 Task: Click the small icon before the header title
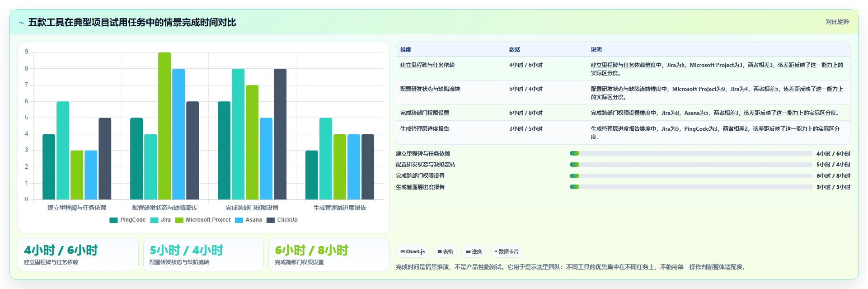[21, 23]
